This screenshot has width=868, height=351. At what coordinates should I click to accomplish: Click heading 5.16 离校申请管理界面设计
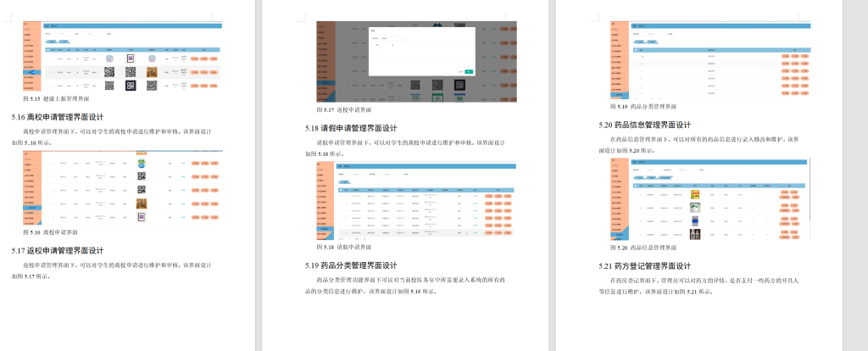58,117
